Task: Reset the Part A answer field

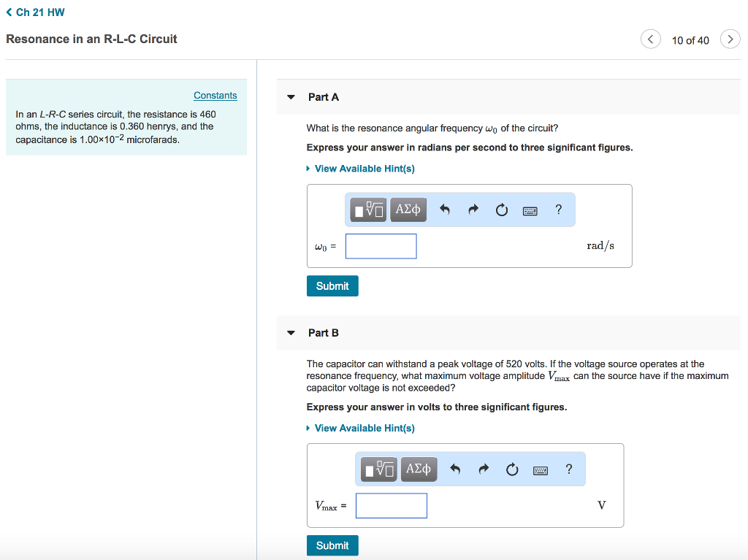Action: point(501,210)
